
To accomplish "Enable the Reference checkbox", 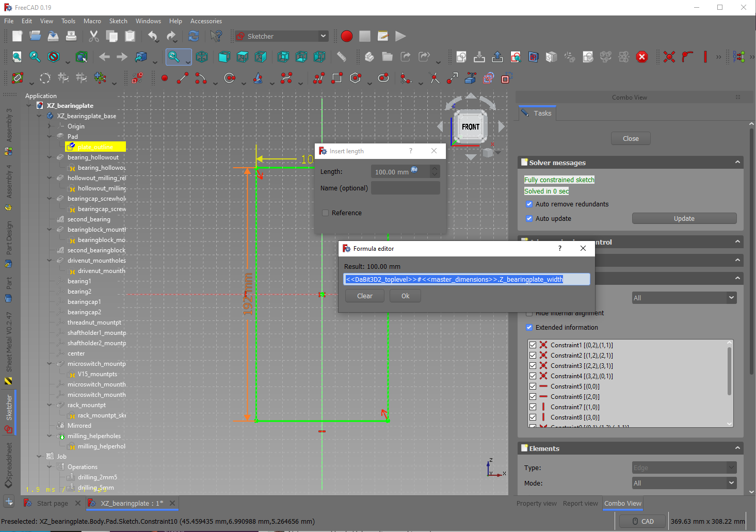I will point(326,213).
